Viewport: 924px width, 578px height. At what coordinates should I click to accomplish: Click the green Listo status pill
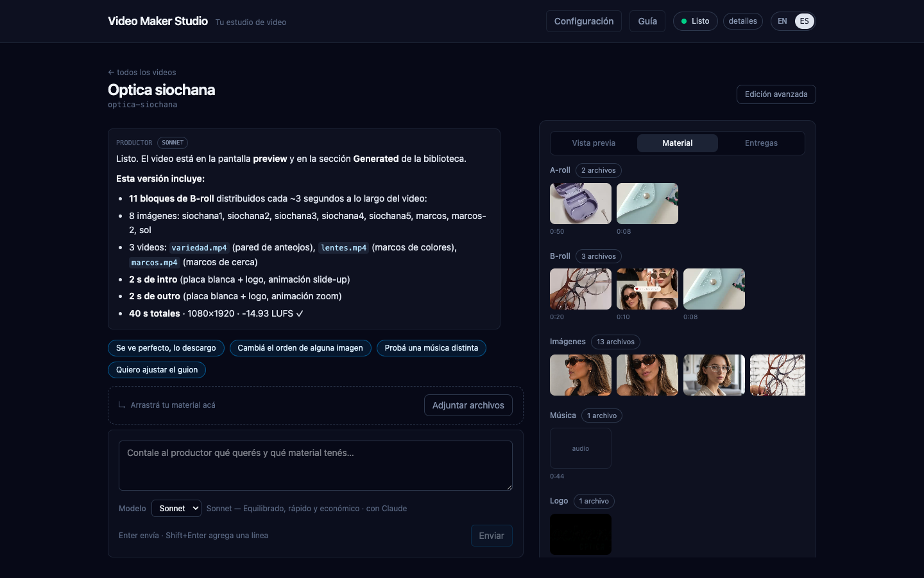click(695, 21)
